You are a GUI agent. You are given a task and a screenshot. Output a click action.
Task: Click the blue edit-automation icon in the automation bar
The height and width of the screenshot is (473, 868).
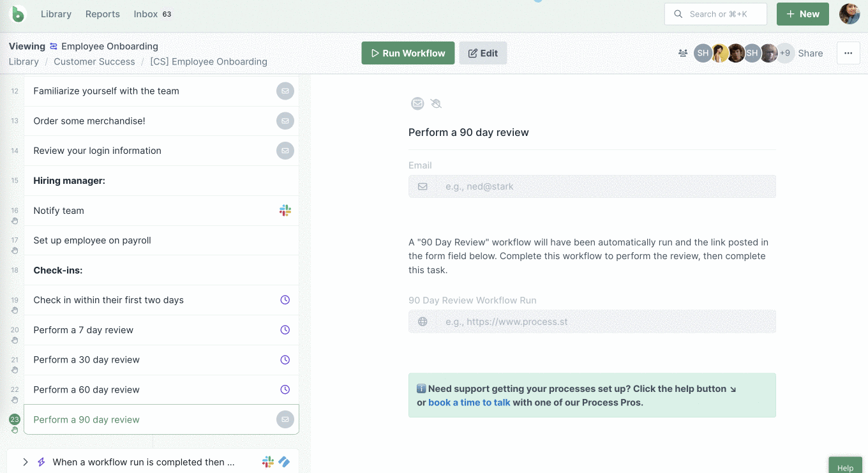click(284, 462)
